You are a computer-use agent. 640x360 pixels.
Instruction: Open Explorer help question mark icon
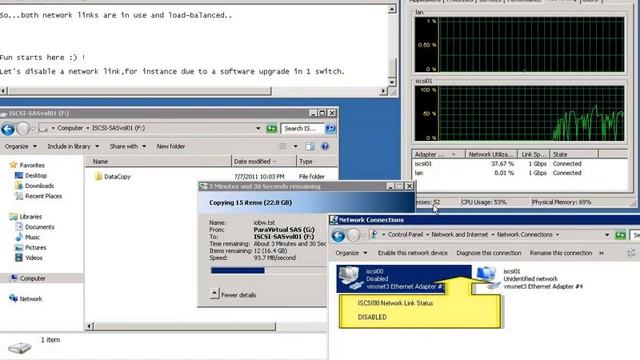325,146
